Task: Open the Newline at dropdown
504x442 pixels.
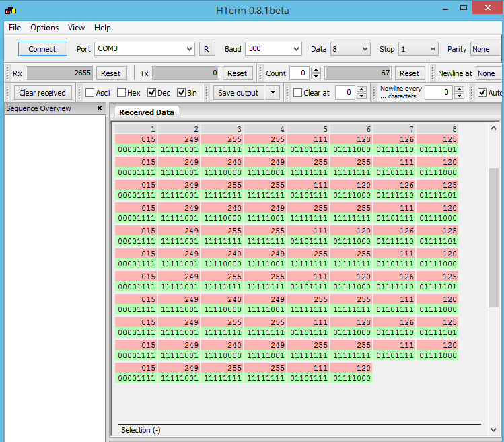Action: (489, 73)
